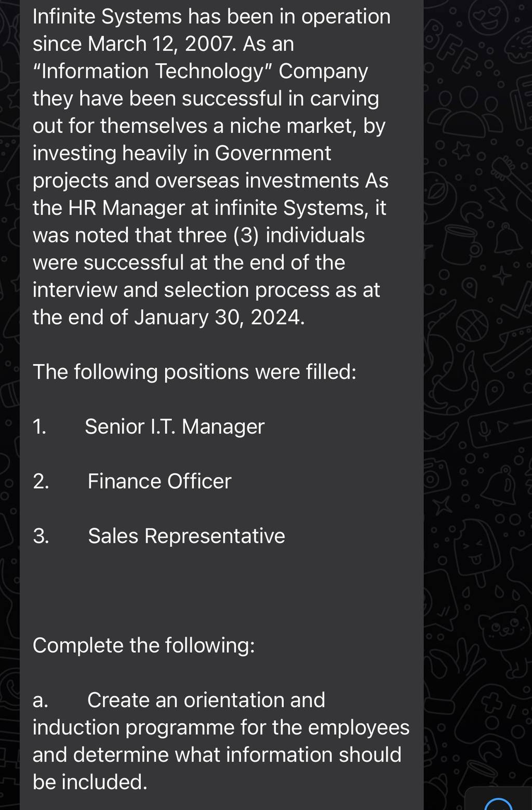Click the 'Complete the following:' line
This screenshot has height=810, width=532.
(x=144, y=645)
